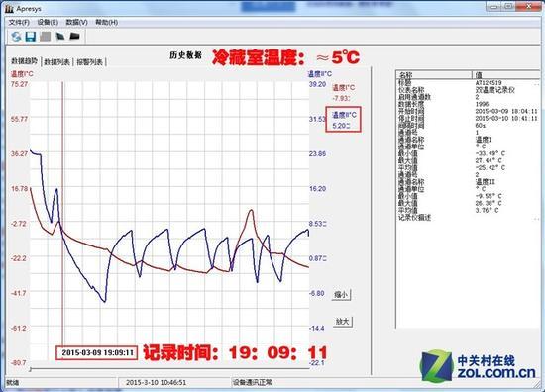Switch to the 数据列表 tab

click(x=57, y=62)
